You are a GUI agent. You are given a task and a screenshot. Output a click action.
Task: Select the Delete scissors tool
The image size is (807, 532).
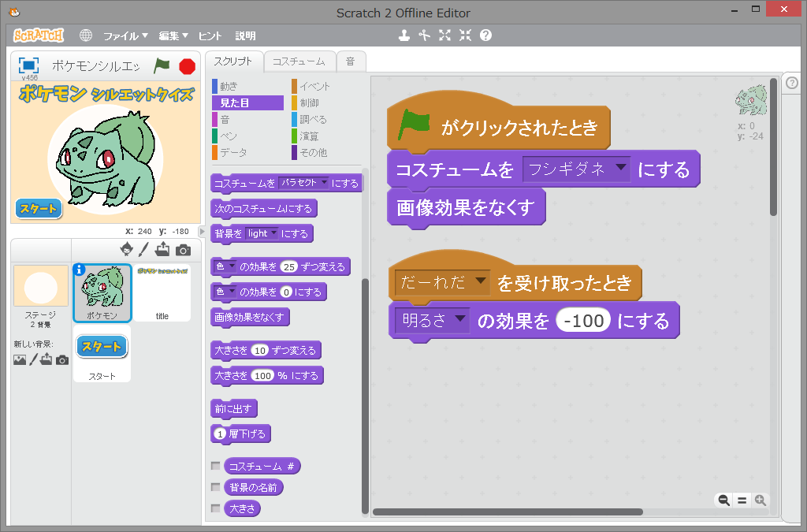point(424,35)
